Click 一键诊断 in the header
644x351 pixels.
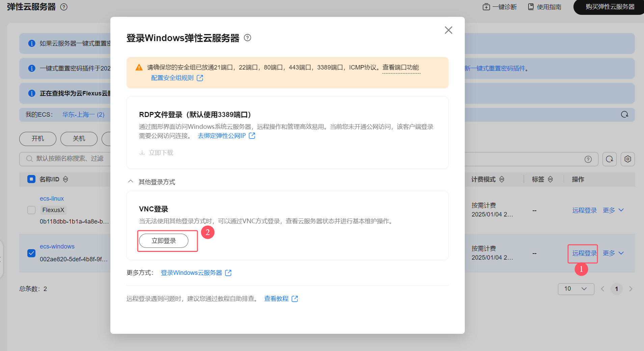tap(500, 7)
